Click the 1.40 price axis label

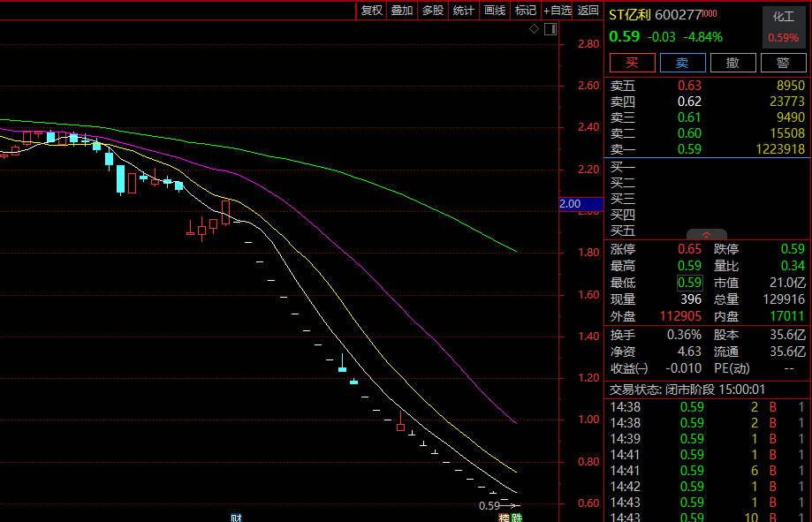588,337
